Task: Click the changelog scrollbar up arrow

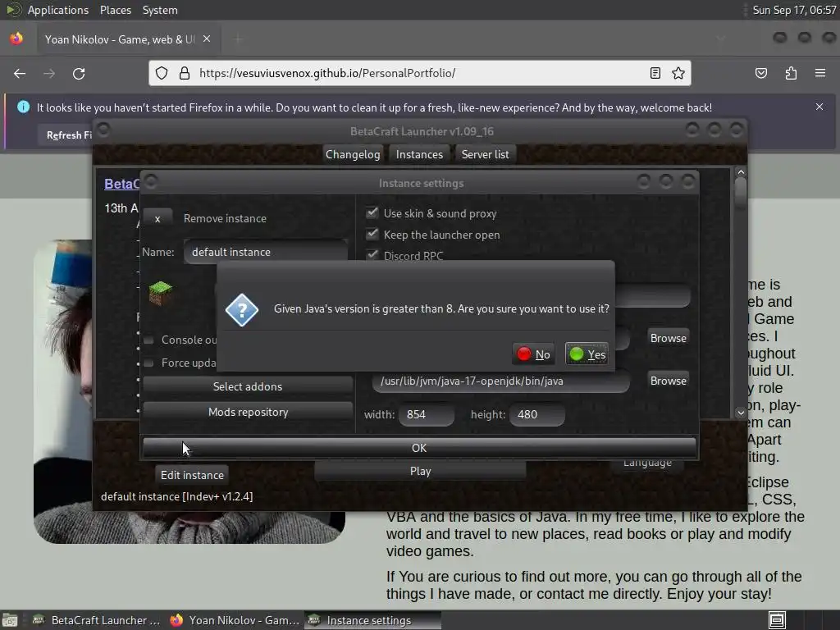Action: [741, 172]
